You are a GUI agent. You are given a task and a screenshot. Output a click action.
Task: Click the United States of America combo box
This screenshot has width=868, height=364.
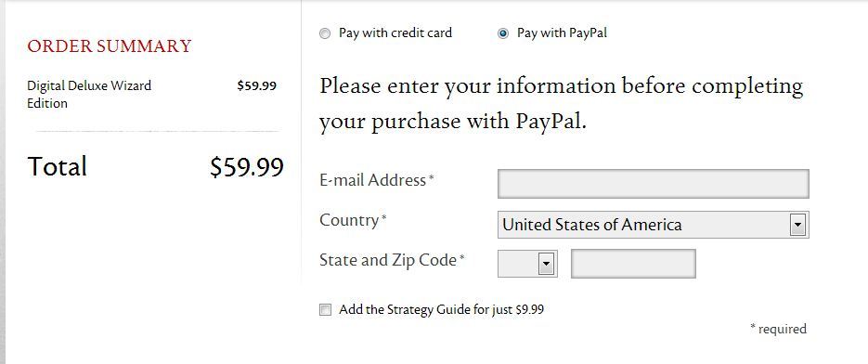point(654,225)
